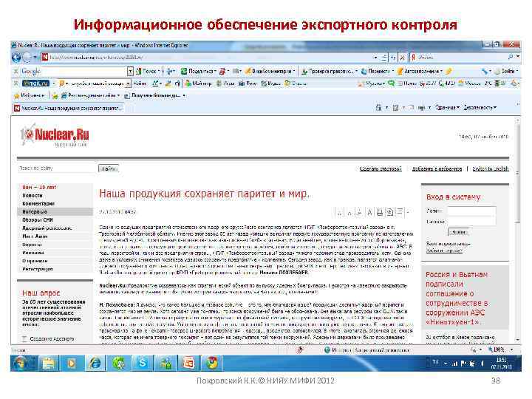Click the Сделать стартовой link
Screen dimensions: 532x399
pyautogui.click(x=381, y=168)
